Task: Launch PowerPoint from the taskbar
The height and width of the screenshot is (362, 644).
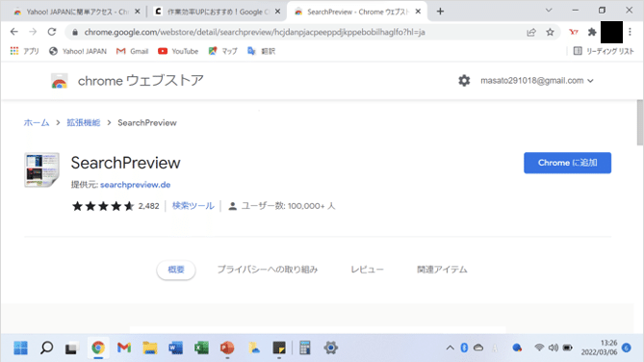Action: (x=227, y=348)
